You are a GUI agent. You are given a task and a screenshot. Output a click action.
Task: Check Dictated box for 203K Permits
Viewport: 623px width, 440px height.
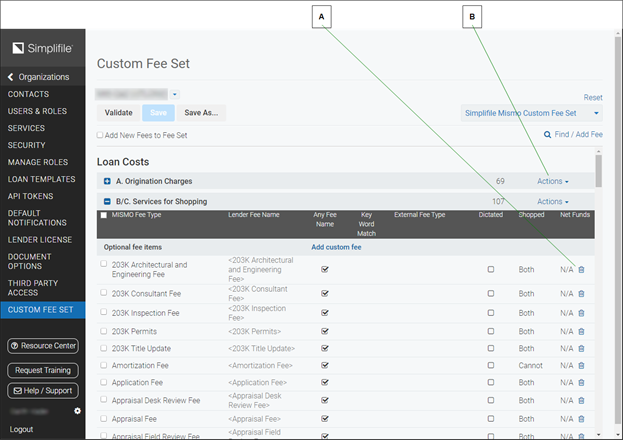tap(491, 331)
